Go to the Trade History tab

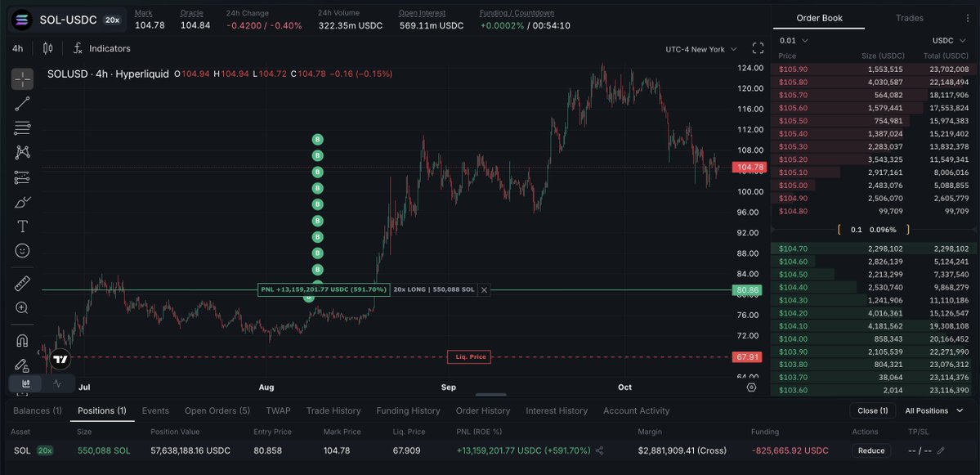point(333,410)
